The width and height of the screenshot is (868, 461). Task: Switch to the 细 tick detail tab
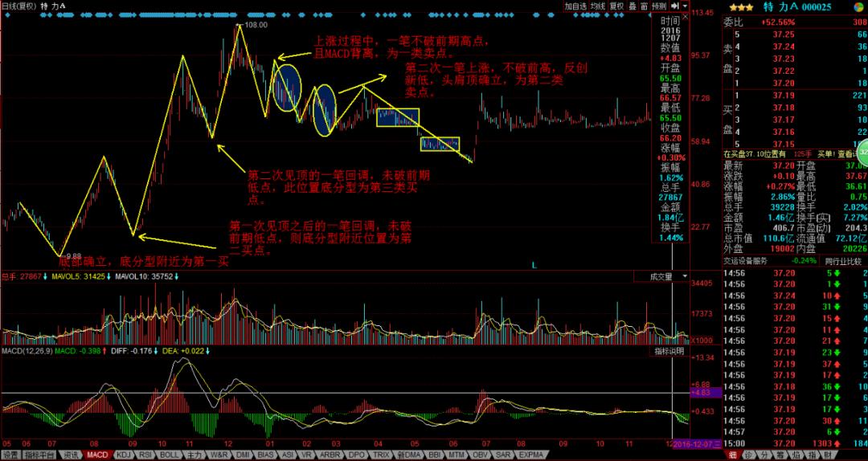[733, 455]
